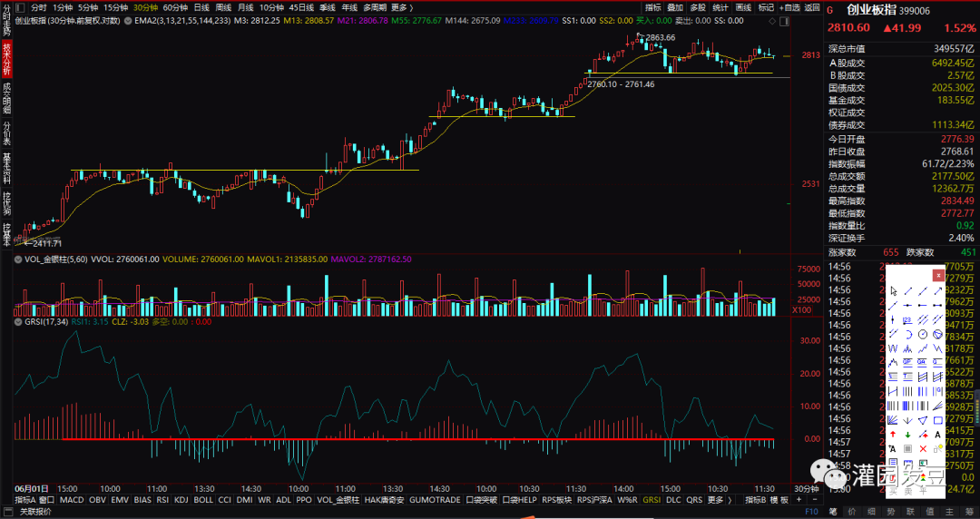Open 成交明细 sidebar tab
This screenshot has height=519, width=980.
pos(7,98)
